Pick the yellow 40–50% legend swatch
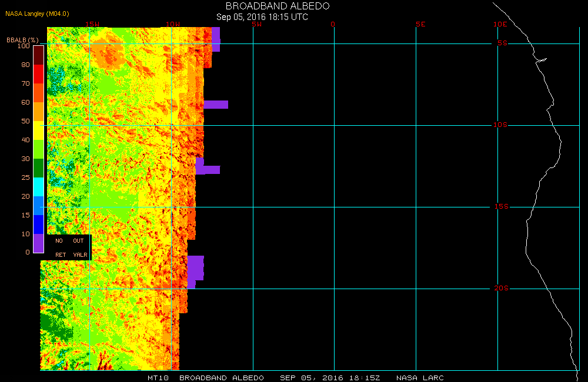Viewport: 588px width, 382px height. [38, 130]
